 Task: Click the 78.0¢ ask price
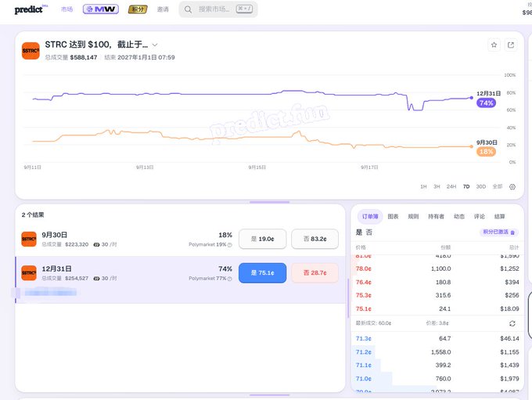point(363,268)
